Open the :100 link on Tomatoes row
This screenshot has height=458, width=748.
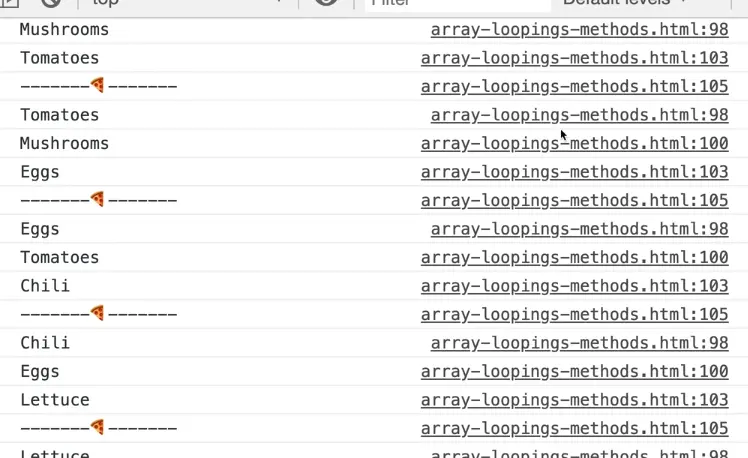click(574, 258)
